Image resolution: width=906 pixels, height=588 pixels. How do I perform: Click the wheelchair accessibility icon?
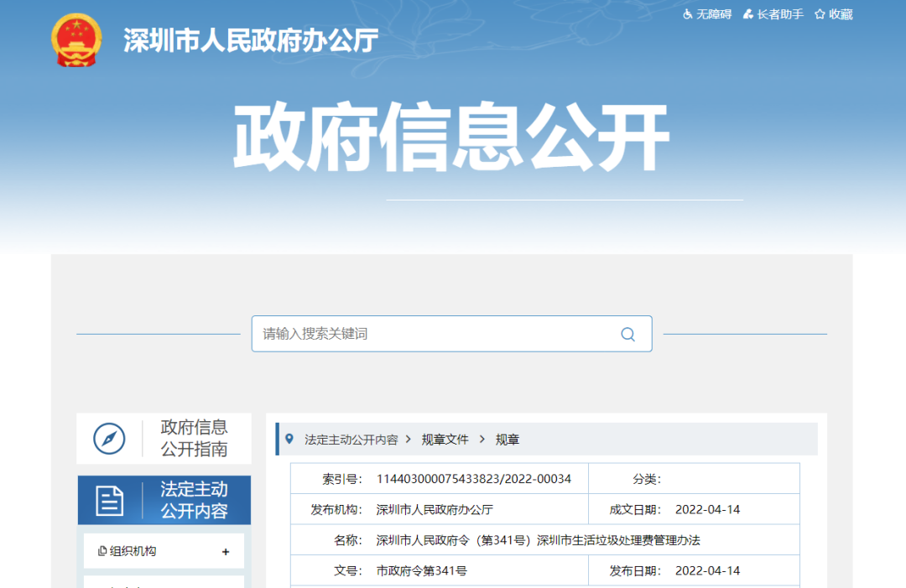coord(688,14)
